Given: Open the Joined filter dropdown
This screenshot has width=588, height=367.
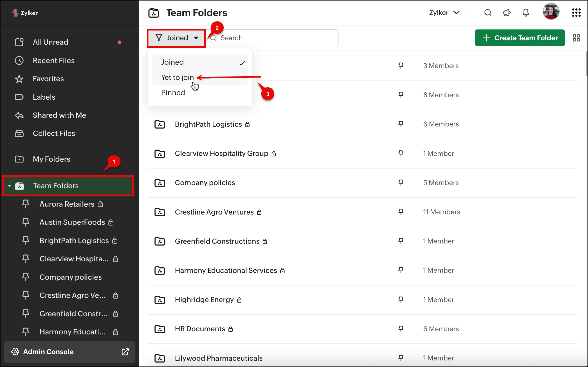Looking at the screenshot, I should (176, 38).
